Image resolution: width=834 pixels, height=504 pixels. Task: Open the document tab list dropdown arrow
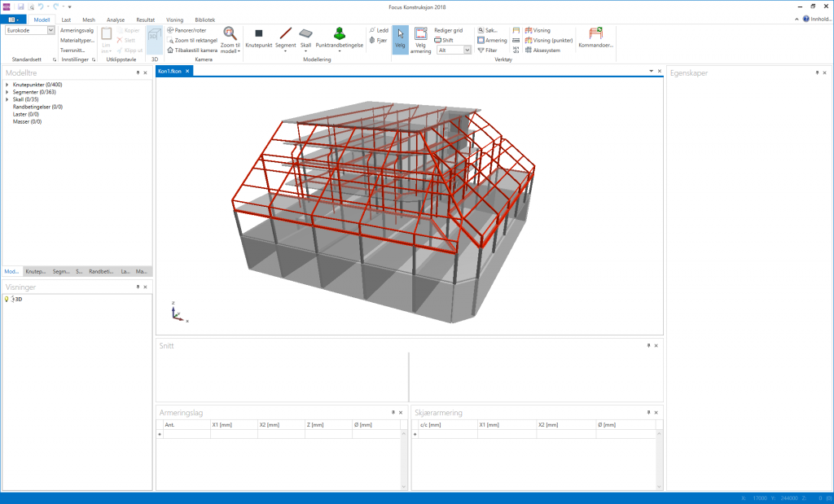[651, 71]
